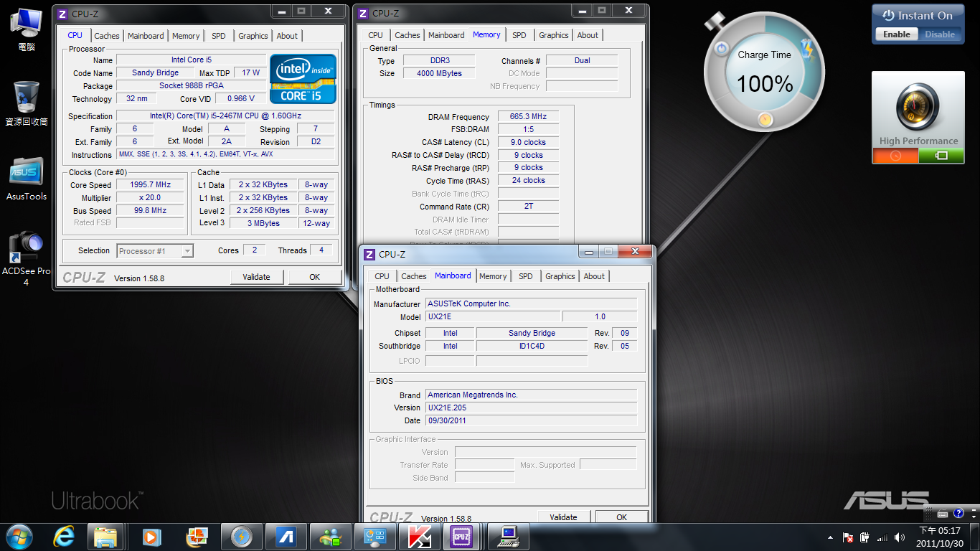The width and height of the screenshot is (980, 551).
Task: Click the Package field Socket 988B rPGA
Action: [x=191, y=85]
